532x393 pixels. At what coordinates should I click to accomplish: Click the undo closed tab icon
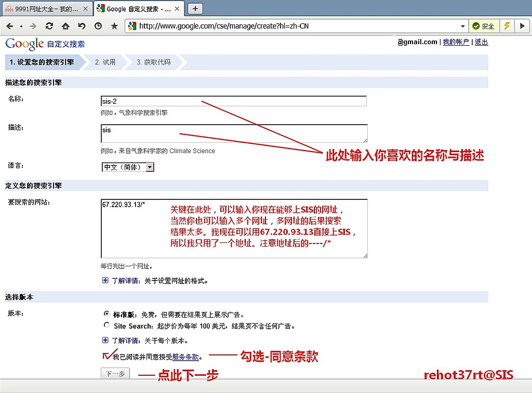(82, 26)
